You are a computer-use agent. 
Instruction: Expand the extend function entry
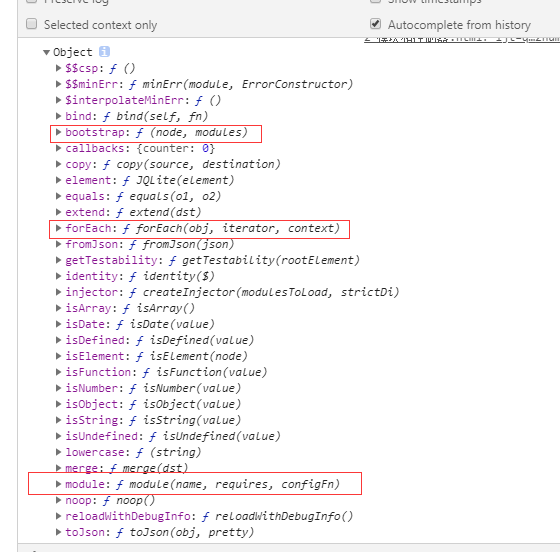[59, 212]
